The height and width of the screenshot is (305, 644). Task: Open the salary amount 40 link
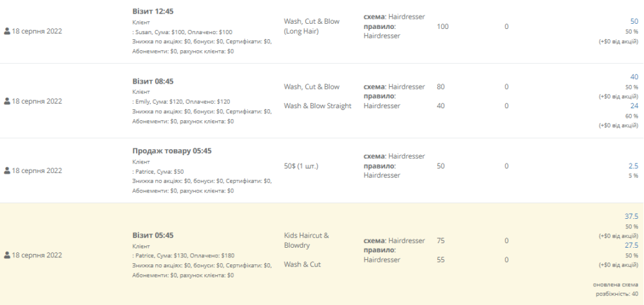click(634, 77)
